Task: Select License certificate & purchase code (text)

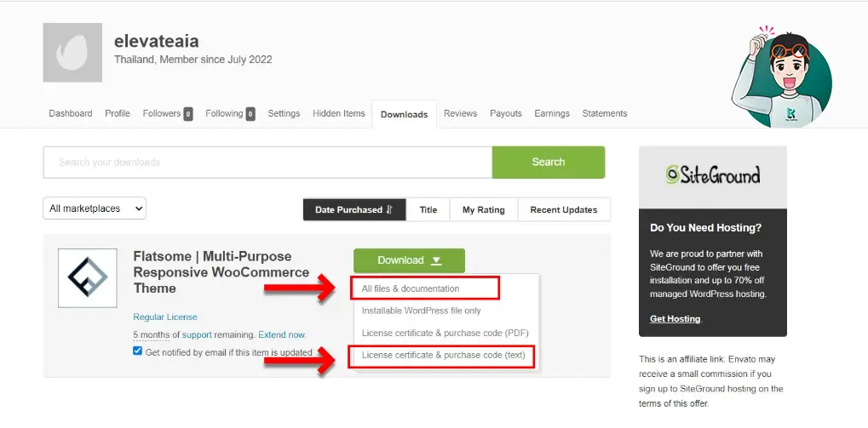Action: tap(444, 355)
